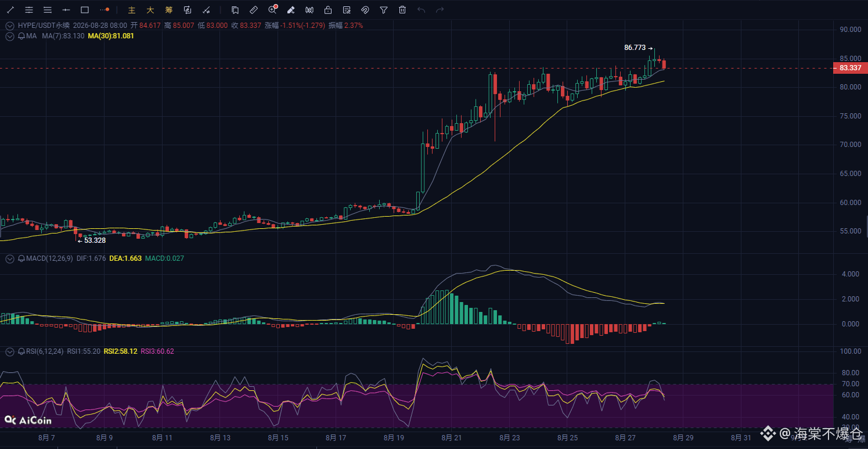The width and height of the screenshot is (868, 449).
Task: Open the RSI(6,12,24) indicator label
Action: pos(45,351)
